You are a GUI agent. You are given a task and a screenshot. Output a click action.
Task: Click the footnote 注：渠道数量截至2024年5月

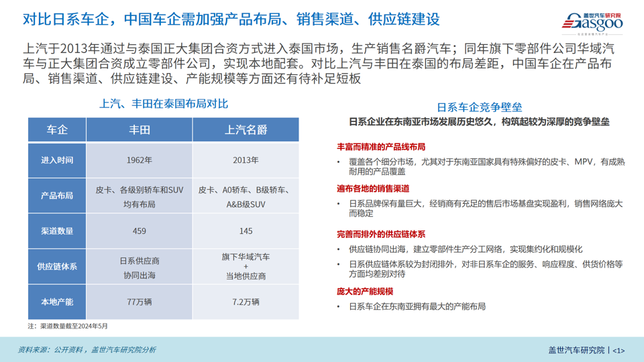click(68, 326)
